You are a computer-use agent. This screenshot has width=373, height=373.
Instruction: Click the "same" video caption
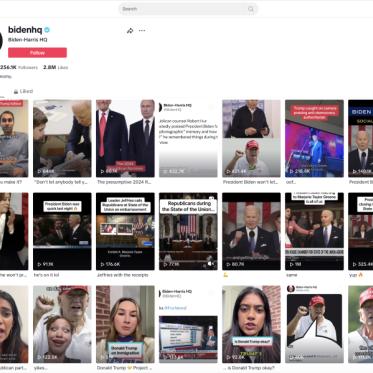pos(291,275)
